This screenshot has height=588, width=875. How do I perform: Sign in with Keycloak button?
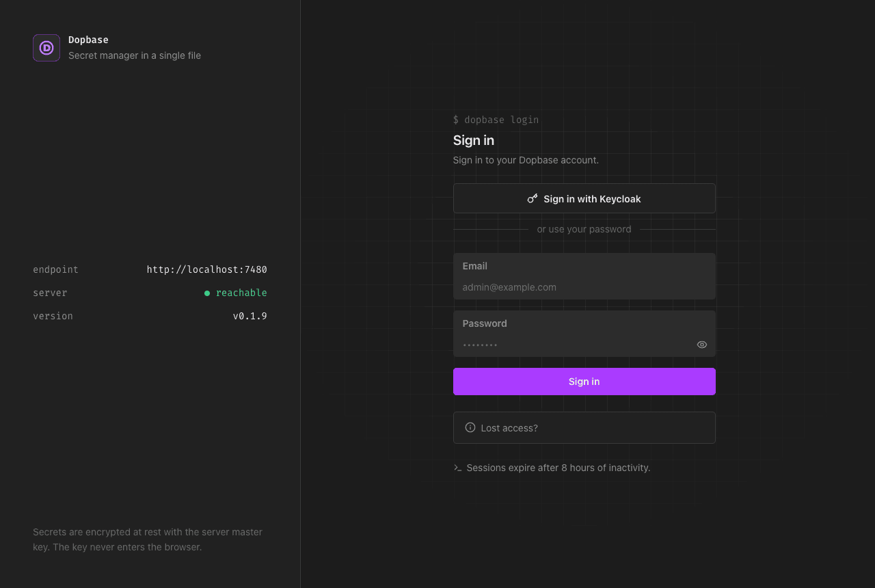coord(584,198)
